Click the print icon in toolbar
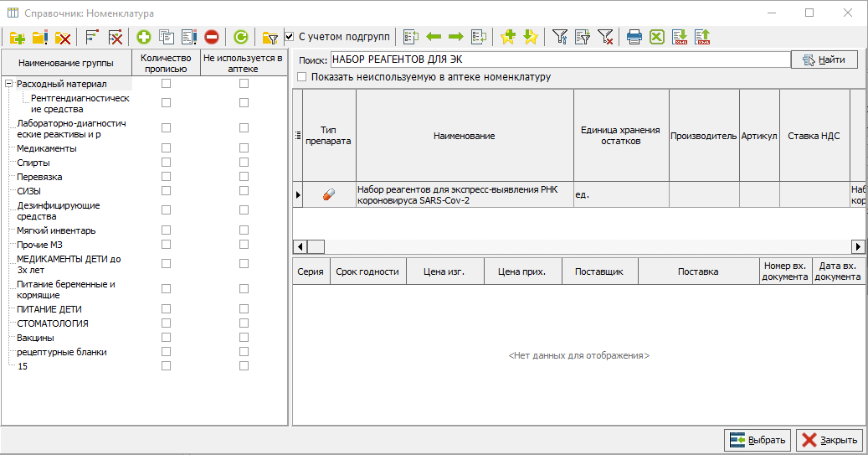This screenshot has height=455, width=868. (x=634, y=37)
